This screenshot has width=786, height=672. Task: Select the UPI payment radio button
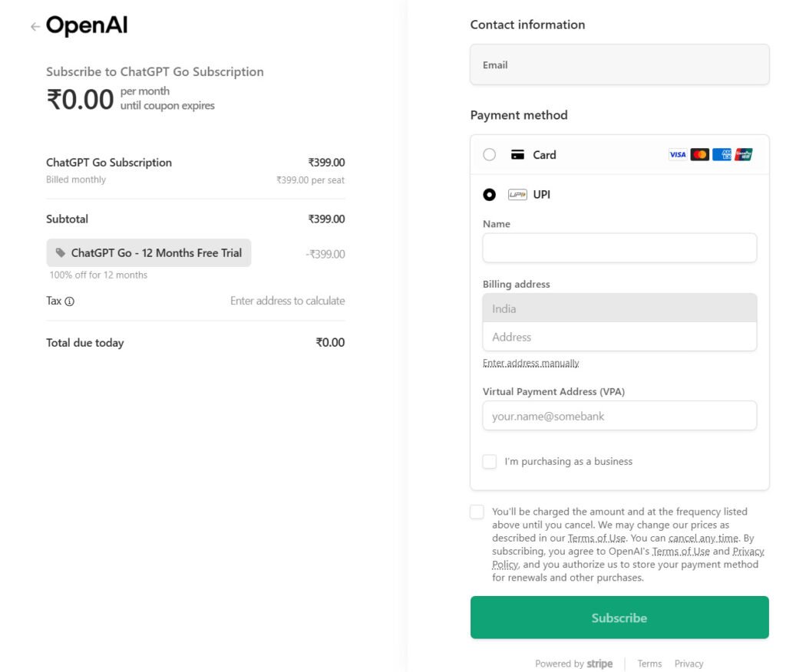coord(490,195)
